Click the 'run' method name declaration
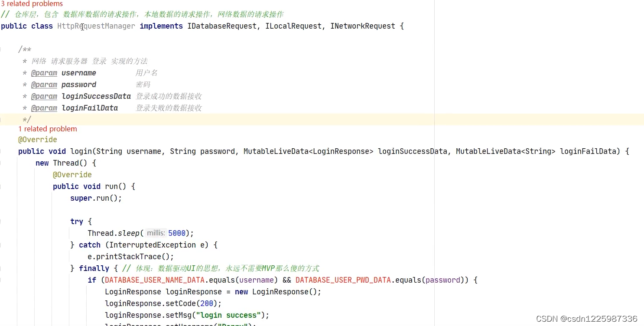The width and height of the screenshot is (644, 326). click(x=111, y=186)
